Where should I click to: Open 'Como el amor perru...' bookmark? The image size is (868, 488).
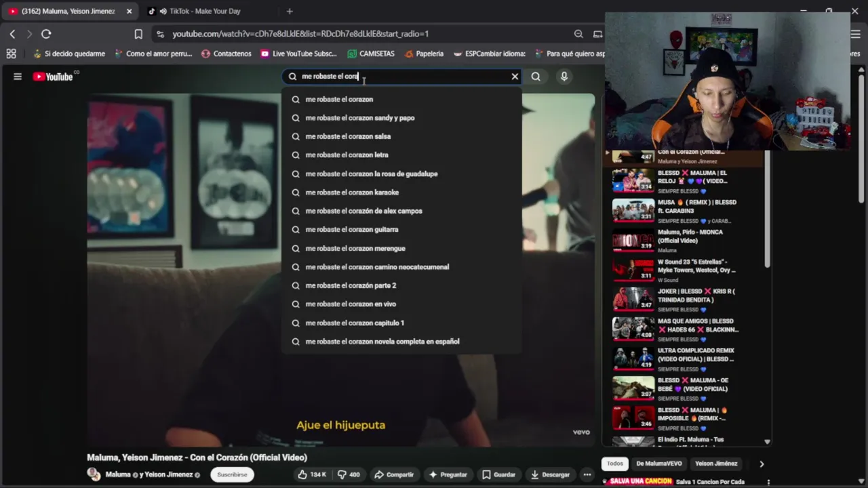(153, 54)
